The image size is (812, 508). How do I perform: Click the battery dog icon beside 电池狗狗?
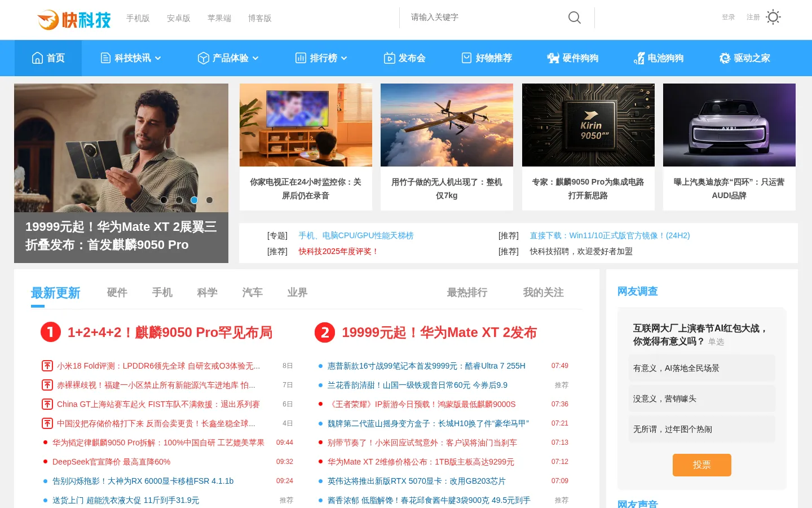(x=639, y=58)
